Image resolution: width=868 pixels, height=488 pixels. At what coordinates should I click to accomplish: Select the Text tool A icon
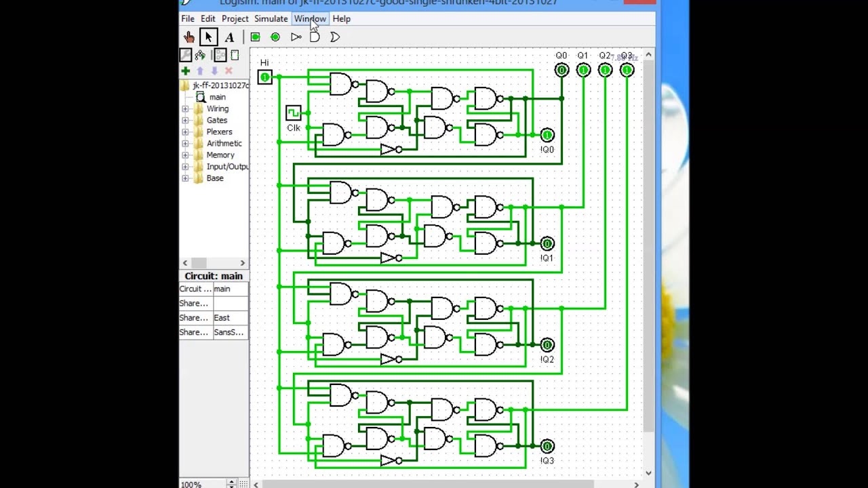click(x=229, y=37)
